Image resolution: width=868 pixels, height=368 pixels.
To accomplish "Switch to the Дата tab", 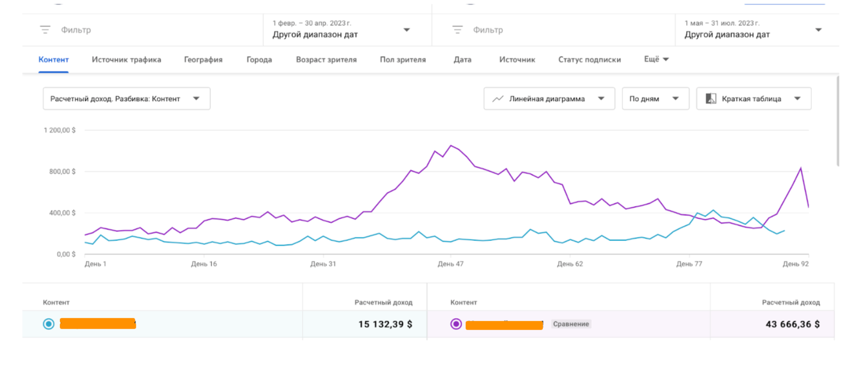I will [x=462, y=59].
